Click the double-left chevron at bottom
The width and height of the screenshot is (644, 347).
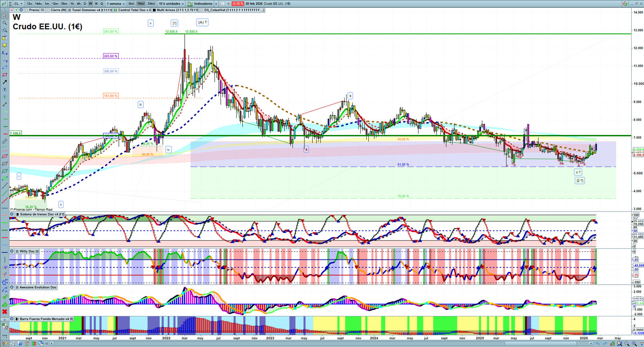point(47,344)
